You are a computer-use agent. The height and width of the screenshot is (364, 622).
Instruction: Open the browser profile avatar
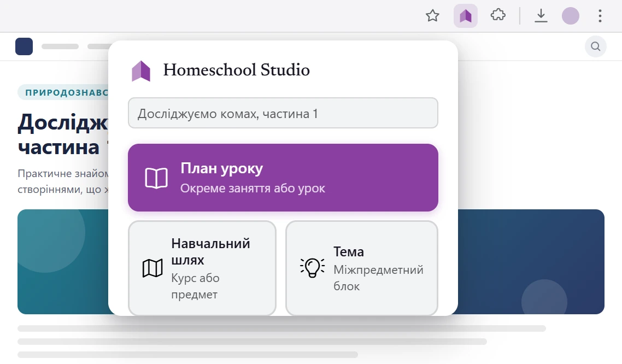571,16
